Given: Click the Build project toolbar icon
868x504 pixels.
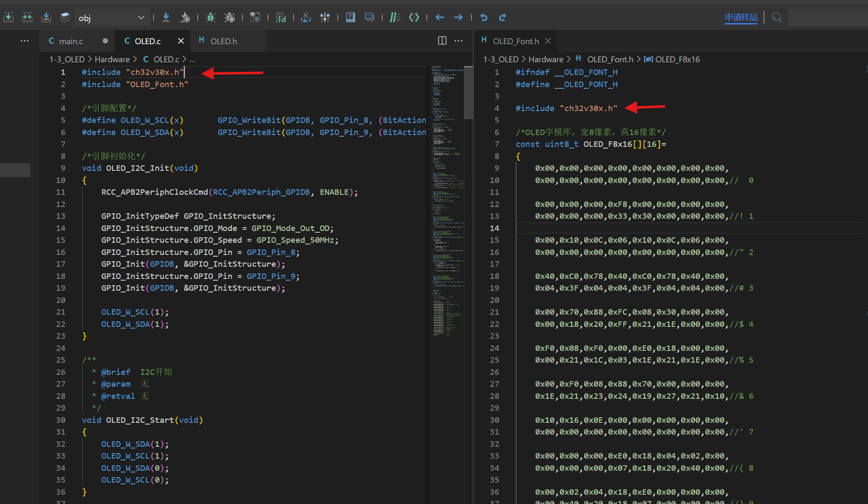Looking at the screenshot, I should [8, 17].
